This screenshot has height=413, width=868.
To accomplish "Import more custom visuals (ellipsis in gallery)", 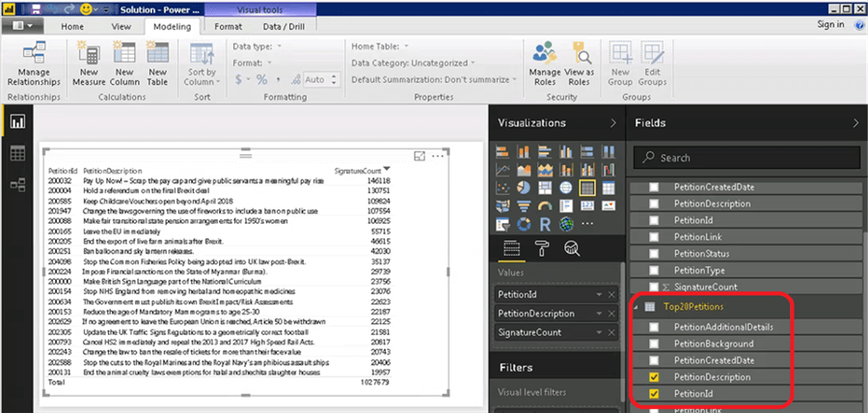I will 586,224.
